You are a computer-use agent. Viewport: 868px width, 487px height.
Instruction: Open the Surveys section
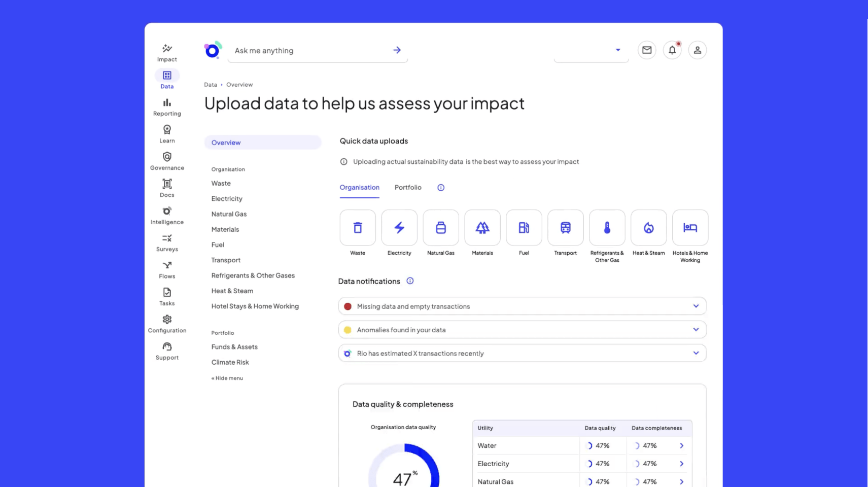coord(167,242)
